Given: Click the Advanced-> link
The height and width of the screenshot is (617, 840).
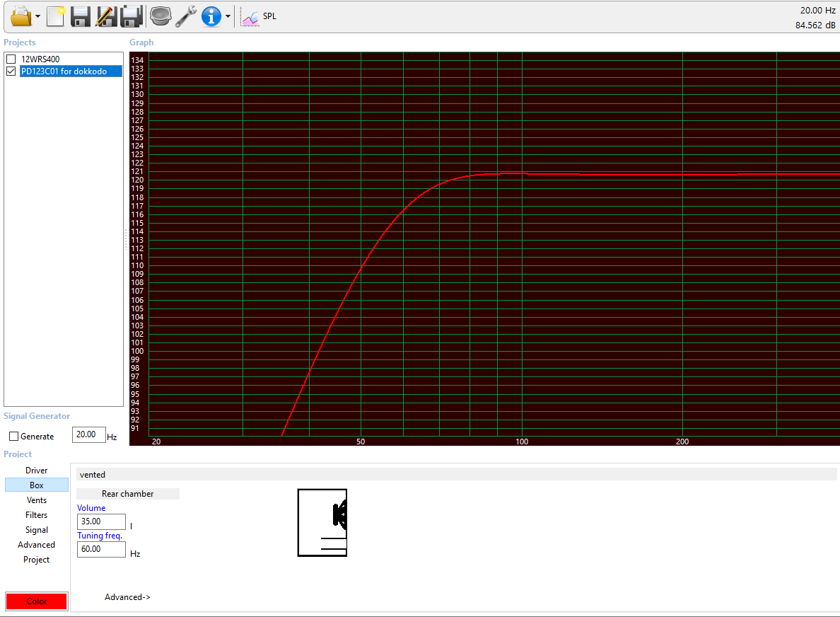Looking at the screenshot, I should tap(127, 597).
